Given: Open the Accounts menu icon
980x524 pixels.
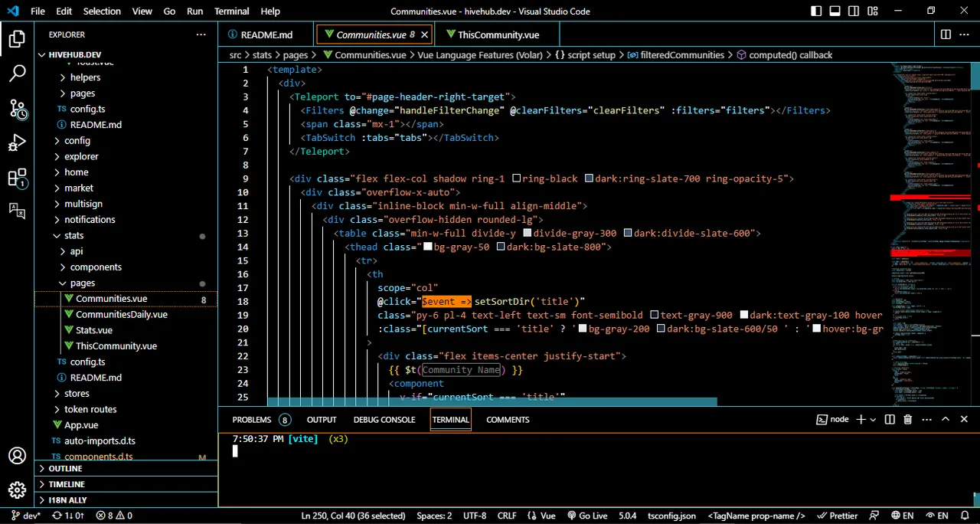Looking at the screenshot, I should 17,456.
